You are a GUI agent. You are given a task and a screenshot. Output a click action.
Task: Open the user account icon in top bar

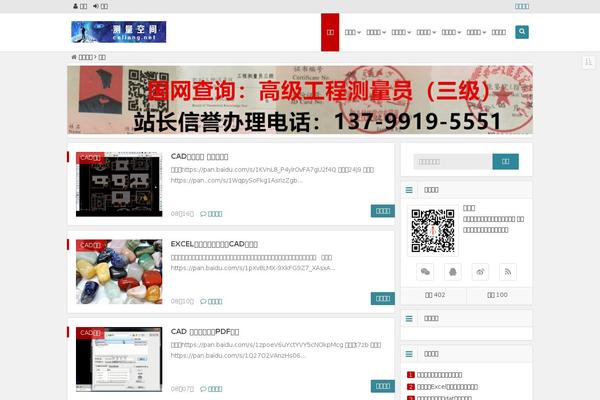(75, 6)
